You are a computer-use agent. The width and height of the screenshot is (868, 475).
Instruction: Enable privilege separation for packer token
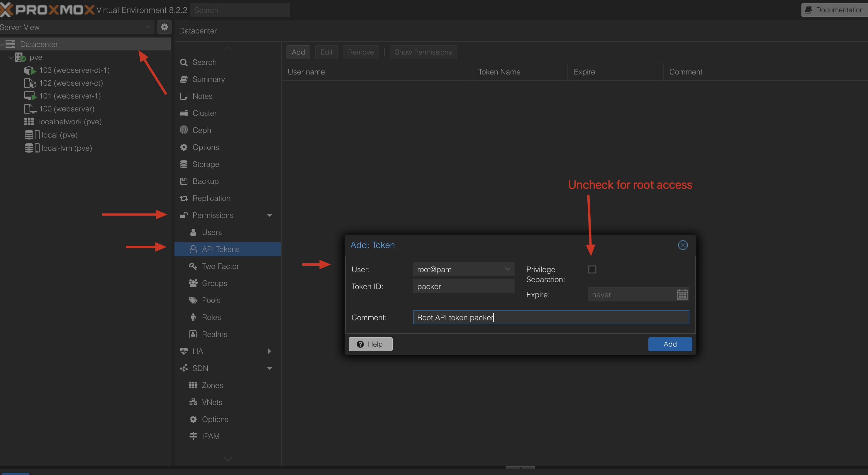point(592,269)
